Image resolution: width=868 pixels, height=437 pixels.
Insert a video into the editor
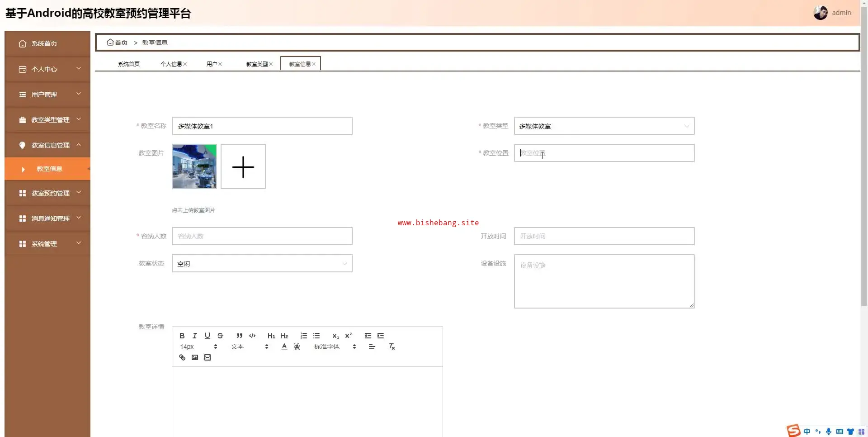click(208, 357)
